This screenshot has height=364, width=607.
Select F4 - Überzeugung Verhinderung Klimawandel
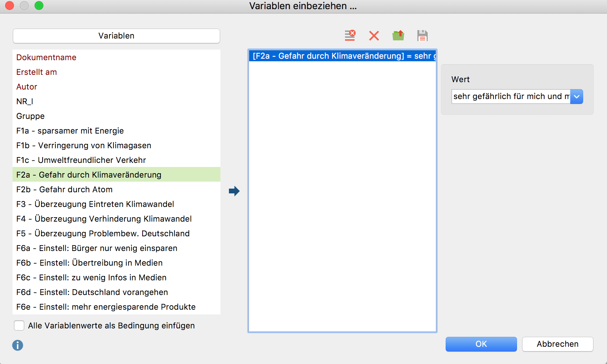tap(116, 219)
